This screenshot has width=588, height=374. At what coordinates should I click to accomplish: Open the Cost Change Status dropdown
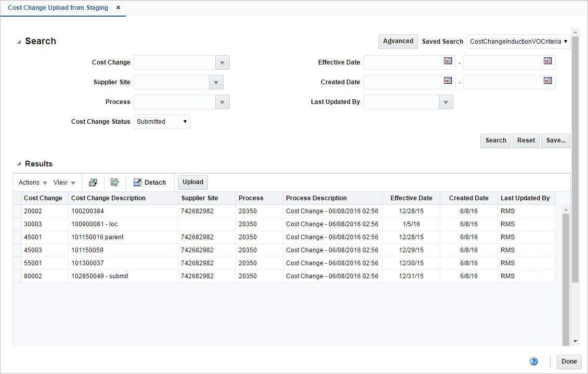pyautogui.click(x=185, y=121)
